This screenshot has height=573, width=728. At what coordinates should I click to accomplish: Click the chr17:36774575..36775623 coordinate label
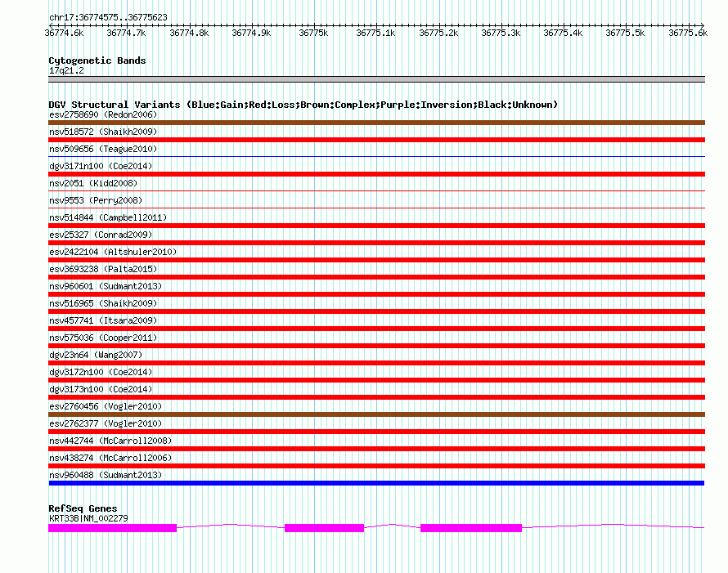[x=108, y=17]
